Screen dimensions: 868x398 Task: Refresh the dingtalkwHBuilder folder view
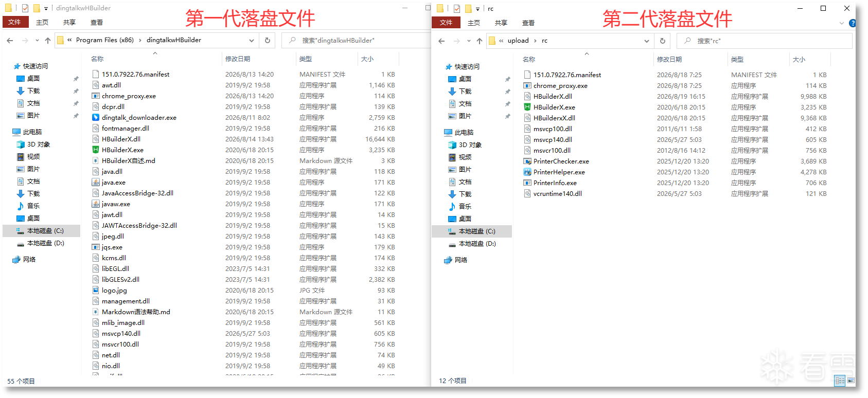pos(268,40)
